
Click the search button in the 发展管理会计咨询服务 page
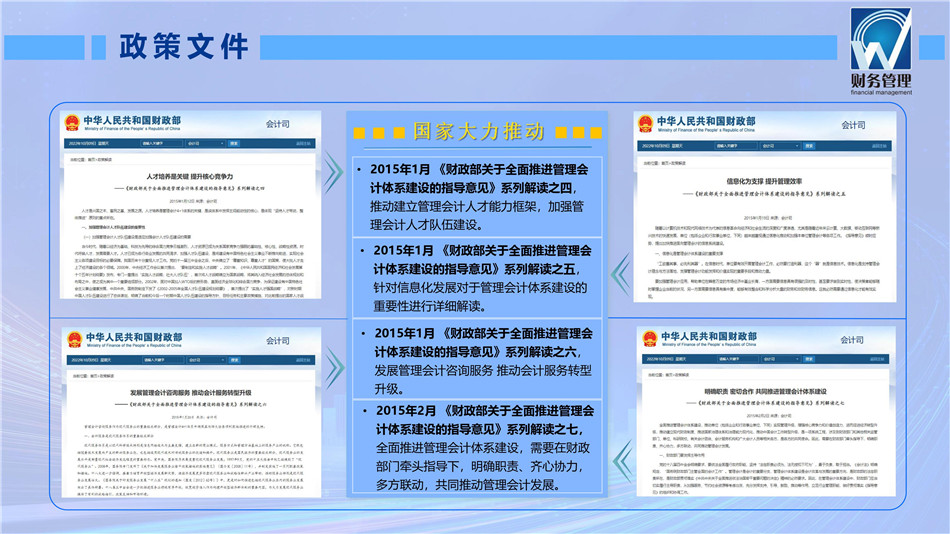[x=235, y=360]
